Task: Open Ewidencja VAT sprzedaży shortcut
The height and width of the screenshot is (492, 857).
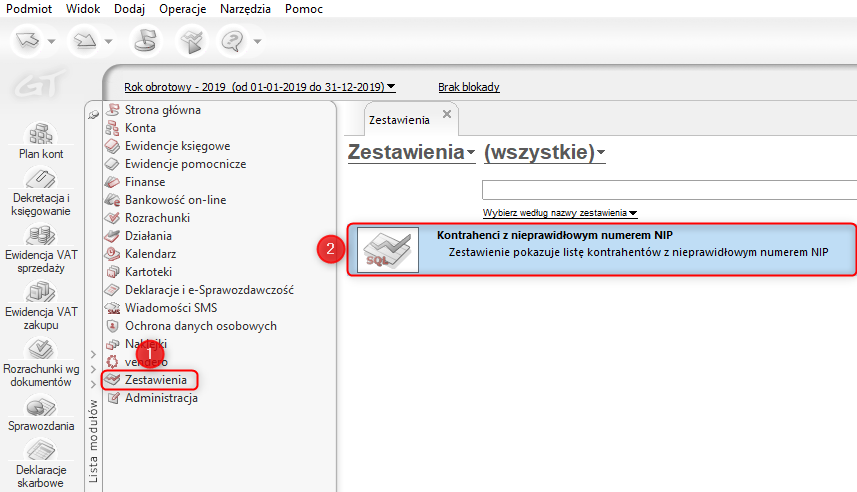Action: (41, 250)
